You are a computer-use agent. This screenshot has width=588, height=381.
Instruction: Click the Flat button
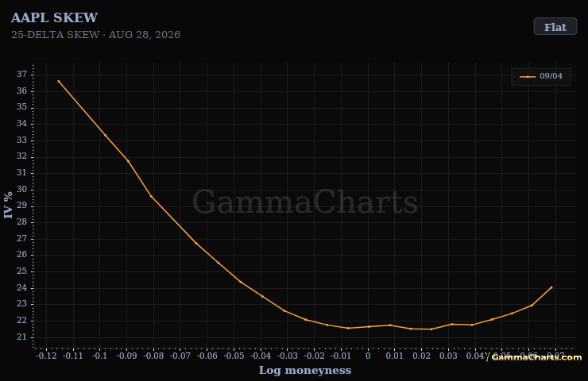(555, 27)
